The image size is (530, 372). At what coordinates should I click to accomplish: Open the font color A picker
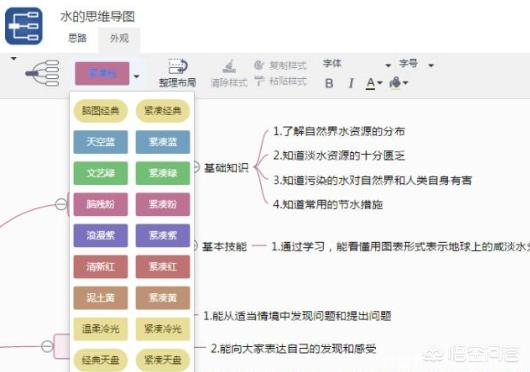[374, 83]
